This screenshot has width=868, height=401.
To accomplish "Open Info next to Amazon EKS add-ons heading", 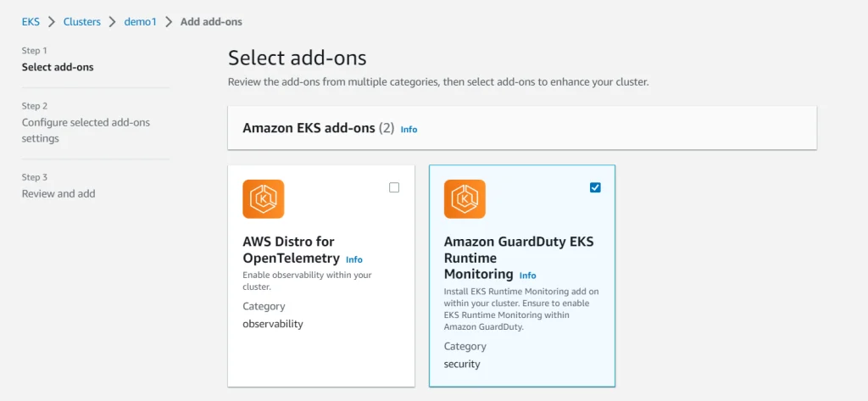I will pos(409,130).
